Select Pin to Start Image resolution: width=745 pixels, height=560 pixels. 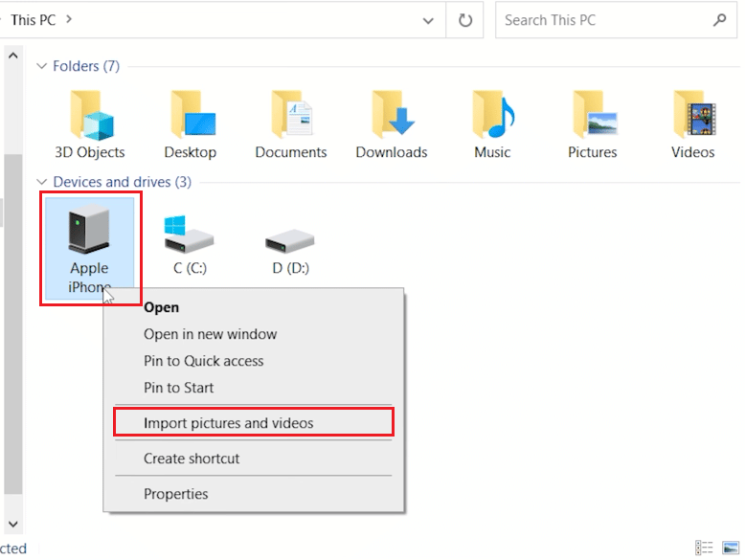pyautogui.click(x=254, y=388)
